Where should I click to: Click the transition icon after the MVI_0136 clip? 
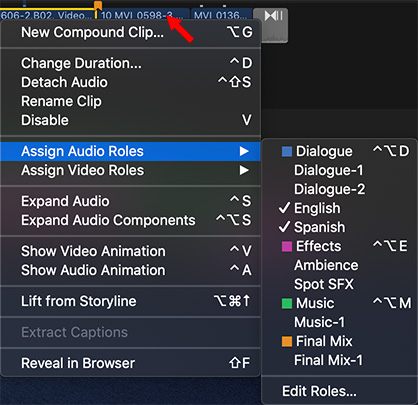273,15
